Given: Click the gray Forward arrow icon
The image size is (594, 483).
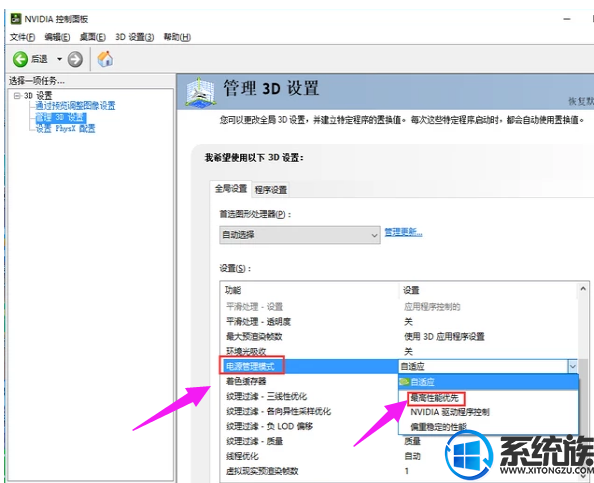Looking at the screenshot, I should pos(75,59).
